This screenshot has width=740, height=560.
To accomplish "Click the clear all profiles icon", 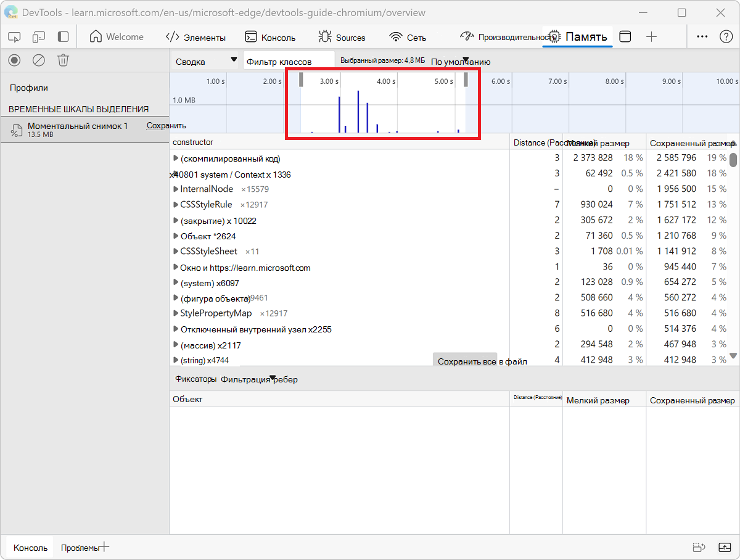I will click(x=39, y=60).
